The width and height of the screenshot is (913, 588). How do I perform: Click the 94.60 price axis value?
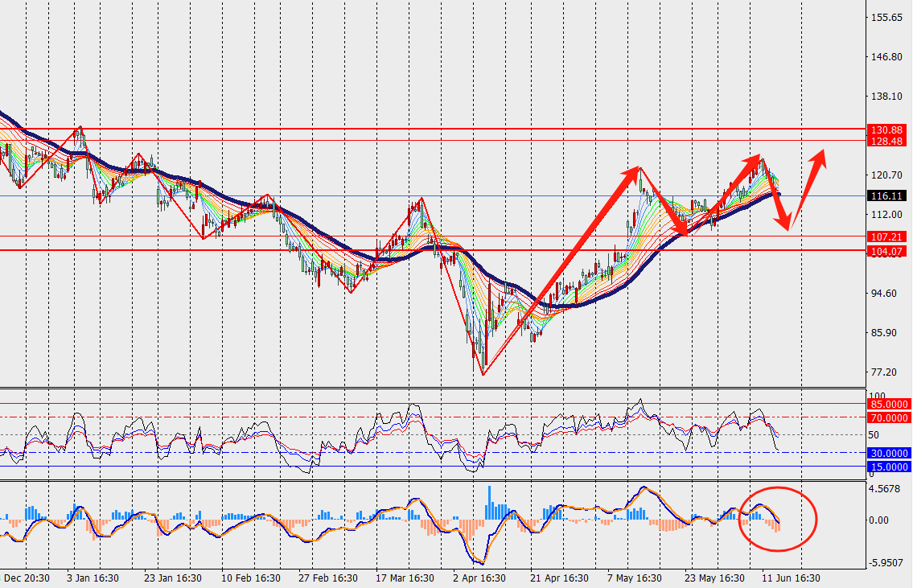pyautogui.click(x=883, y=293)
